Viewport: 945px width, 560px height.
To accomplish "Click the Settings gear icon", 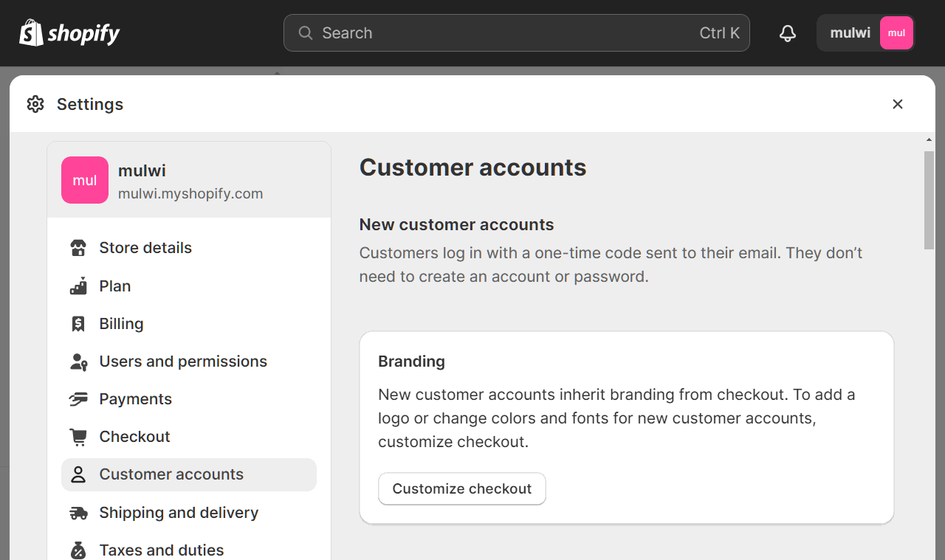I will (x=35, y=104).
